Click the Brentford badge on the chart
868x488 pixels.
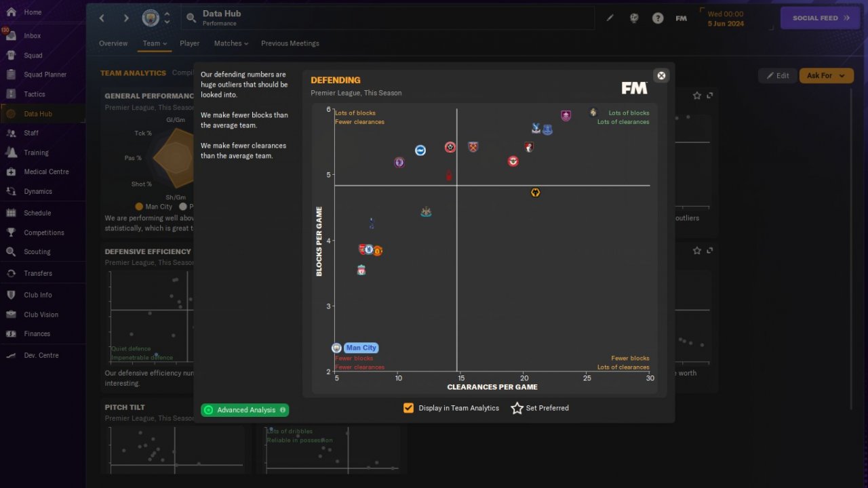pos(513,161)
